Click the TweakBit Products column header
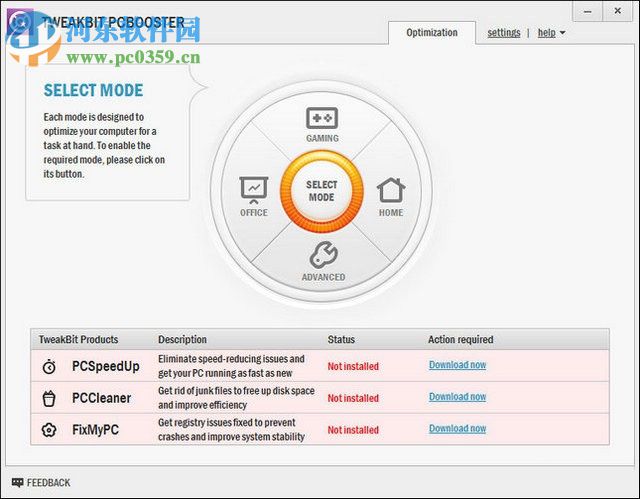640x499 pixels. point(78,339)
